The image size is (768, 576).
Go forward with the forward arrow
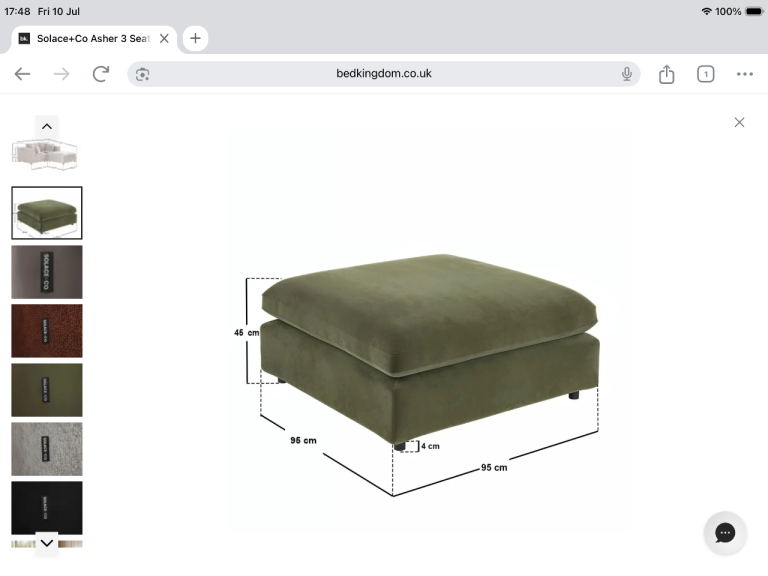pos(61,74)
